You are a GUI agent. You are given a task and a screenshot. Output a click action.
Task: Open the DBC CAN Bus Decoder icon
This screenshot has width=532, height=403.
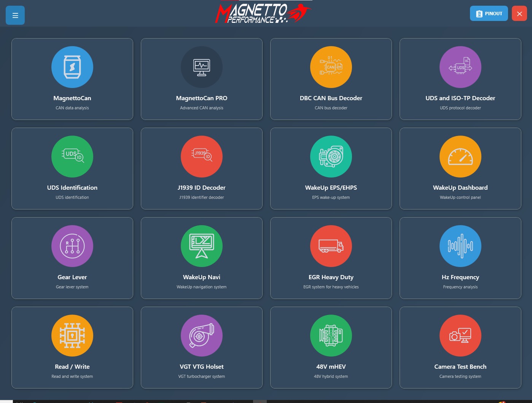(x=331, y=67)
